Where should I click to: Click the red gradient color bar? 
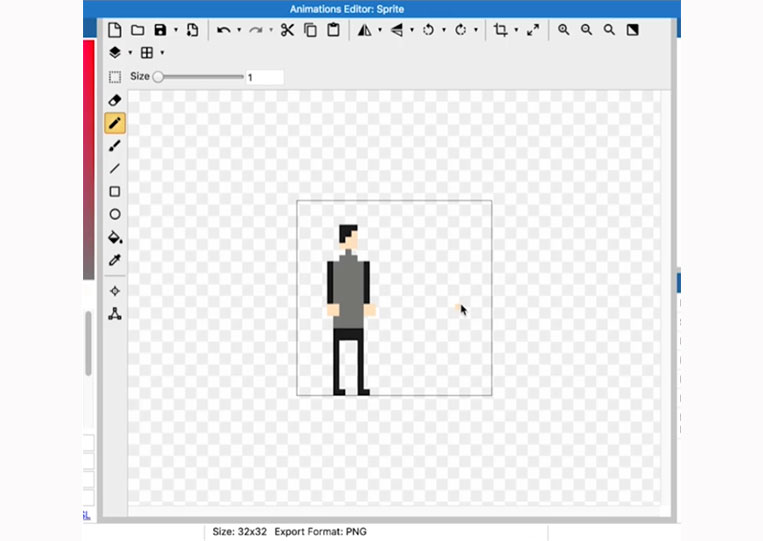89,160
